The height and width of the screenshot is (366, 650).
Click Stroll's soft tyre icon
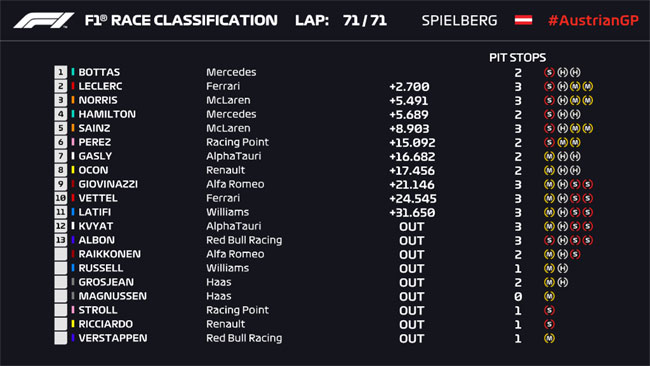click(x=549, y=310)
